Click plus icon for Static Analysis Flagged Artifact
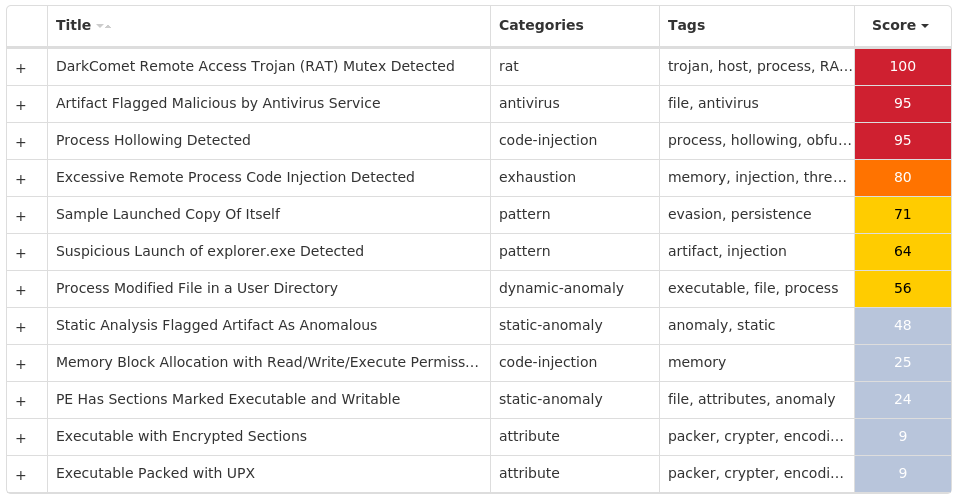The height and width of the screenshot is (499, 962). 21,327
